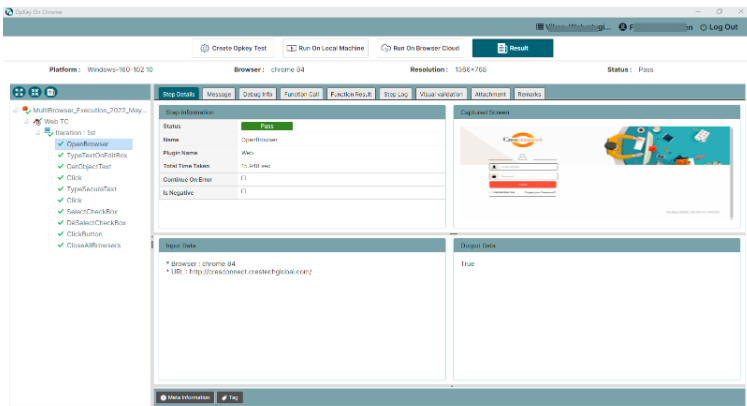Click green checkmark beside GetObjectText step
Screen dimensions: 747x406
[61, 166]
